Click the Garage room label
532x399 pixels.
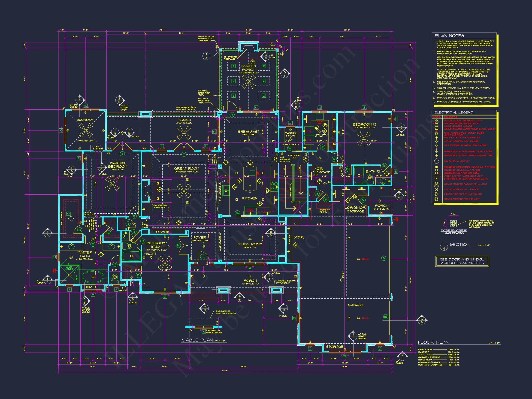355,305
